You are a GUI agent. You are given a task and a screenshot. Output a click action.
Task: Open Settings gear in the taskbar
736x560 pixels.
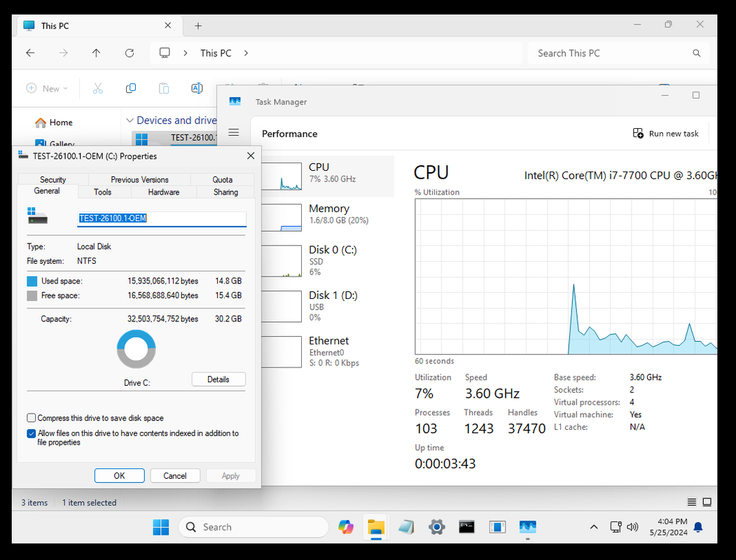(436, 527)
